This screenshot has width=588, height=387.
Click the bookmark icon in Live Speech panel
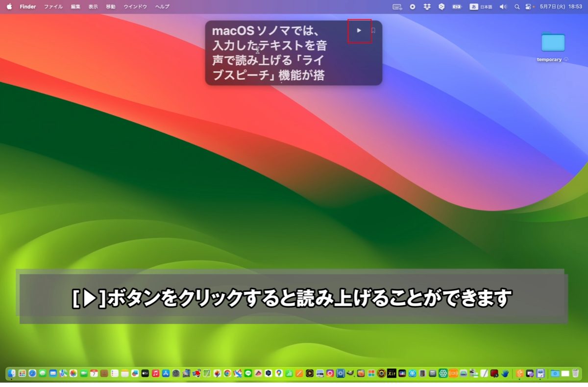coord(373,30)
